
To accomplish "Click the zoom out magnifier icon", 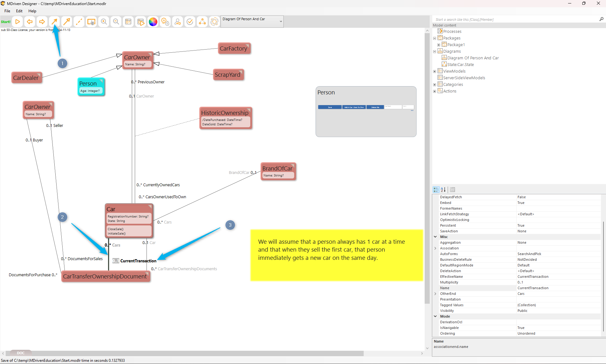I will [116, 22].
